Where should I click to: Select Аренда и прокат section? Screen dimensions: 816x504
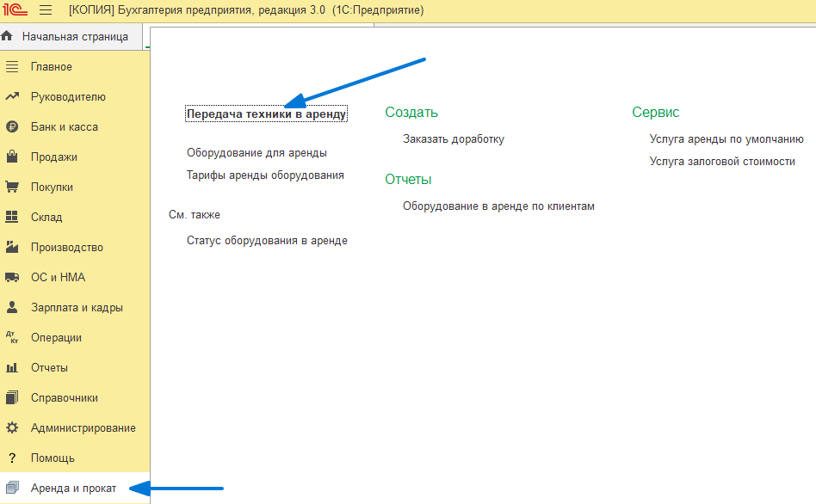(x=73, y=489)
